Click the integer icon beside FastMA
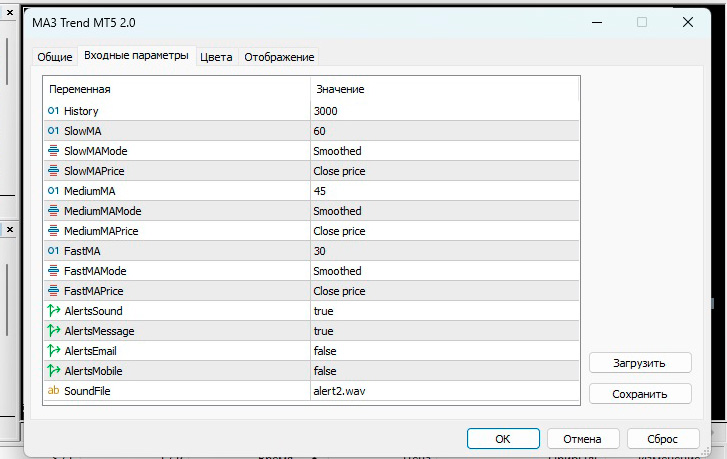This screenshot has height=459, width=727. [x=54, y=251]
